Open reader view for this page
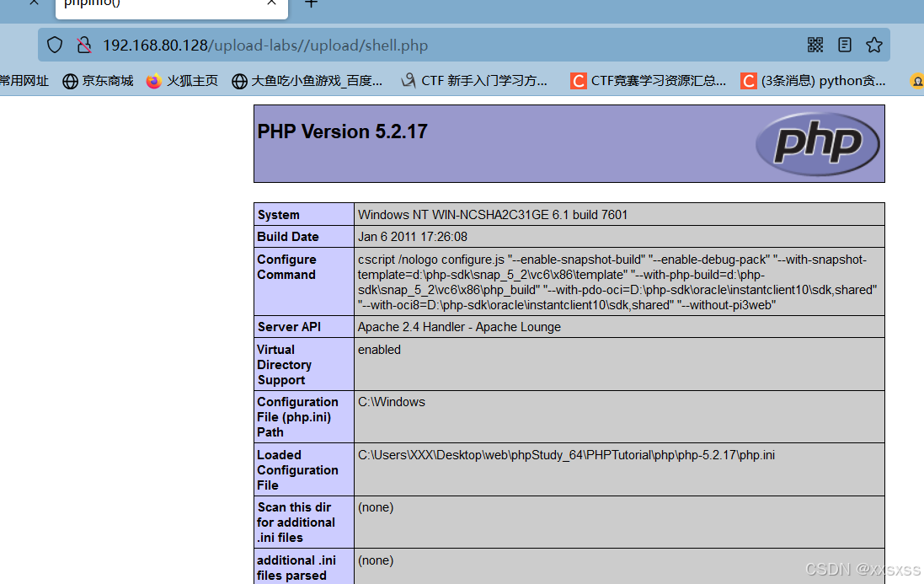This screenshot has width=924, height=584. 844,45
